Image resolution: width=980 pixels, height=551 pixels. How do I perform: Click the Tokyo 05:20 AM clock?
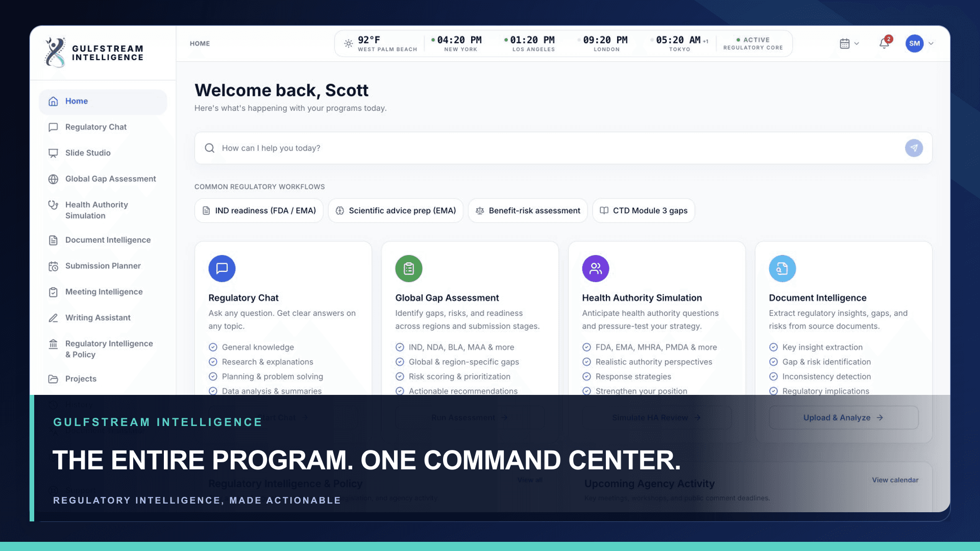tap(680, 44)
